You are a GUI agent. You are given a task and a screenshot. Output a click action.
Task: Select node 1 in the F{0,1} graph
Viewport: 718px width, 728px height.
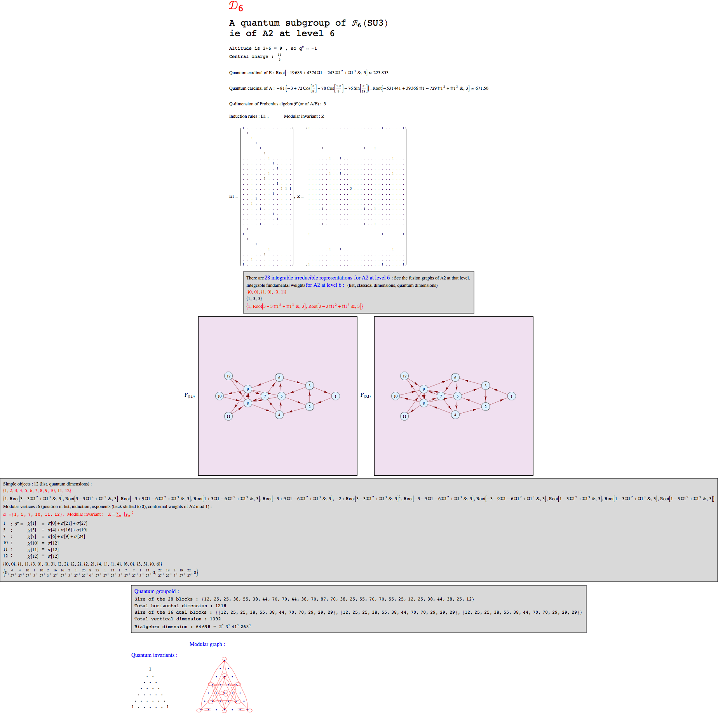tap(512, 396)
